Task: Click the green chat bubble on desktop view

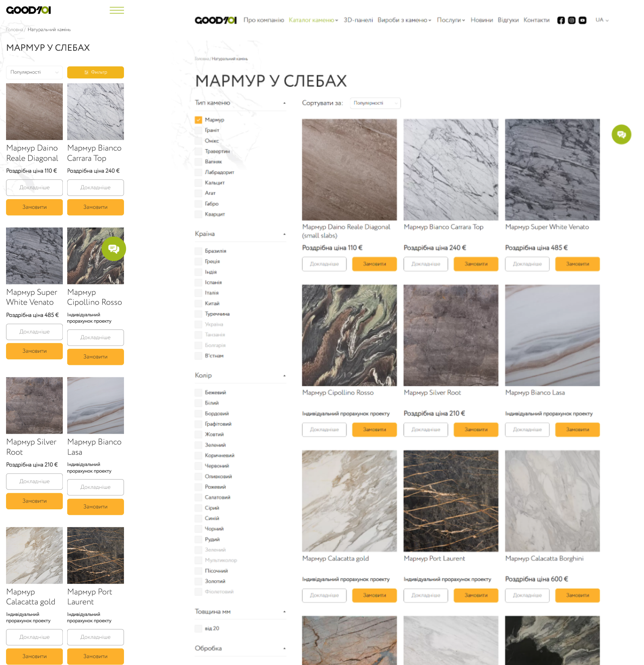Action: (621, 134)
